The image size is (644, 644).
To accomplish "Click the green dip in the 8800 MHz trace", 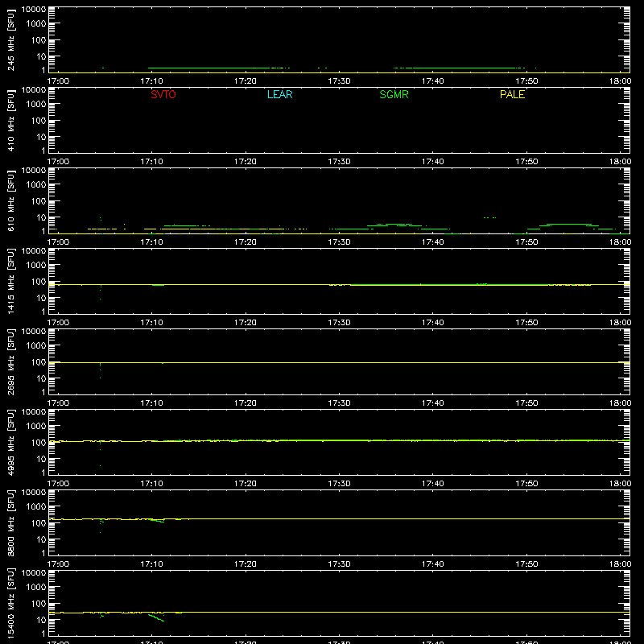I will (x=158, y=521).
